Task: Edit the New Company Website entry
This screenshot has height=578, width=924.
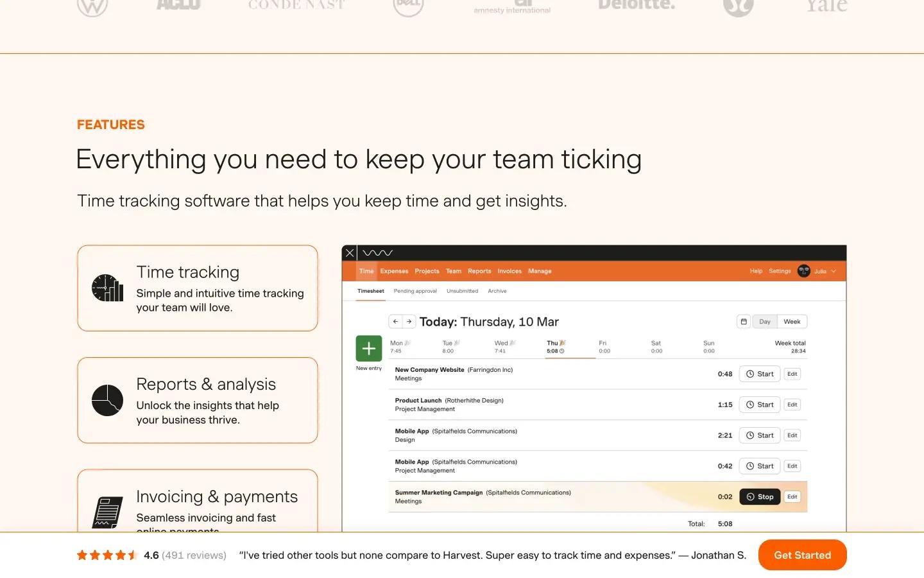Action: tap(792, 374)
